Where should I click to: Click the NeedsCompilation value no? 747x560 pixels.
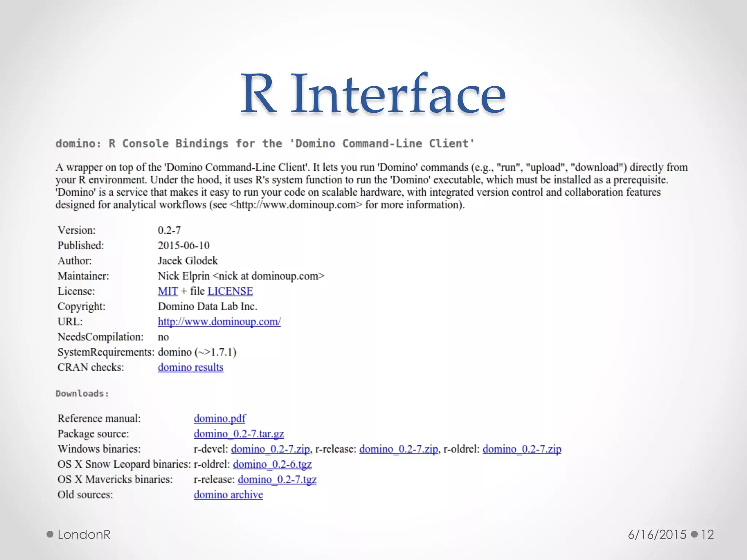tap(163, 337)
